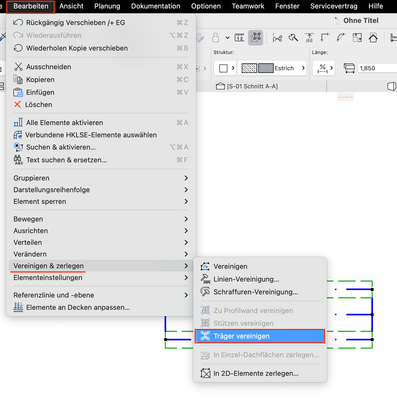Screen dimensions: 397x400
Task: Toggle the grid square toolbar button
Action: (x=357, y=38)
